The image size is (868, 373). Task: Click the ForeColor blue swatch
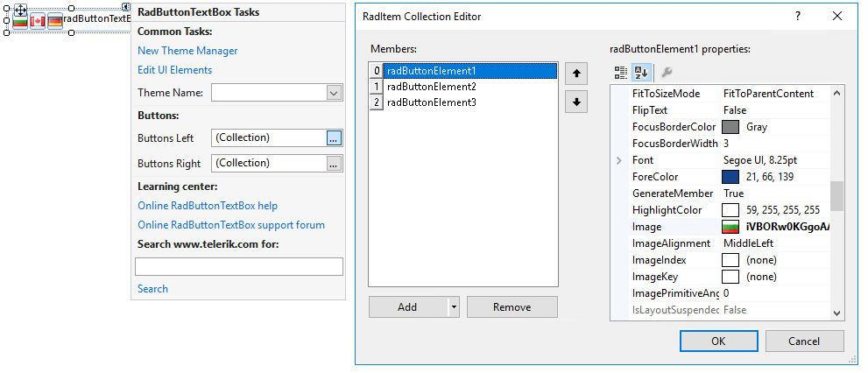pos(730,177)
